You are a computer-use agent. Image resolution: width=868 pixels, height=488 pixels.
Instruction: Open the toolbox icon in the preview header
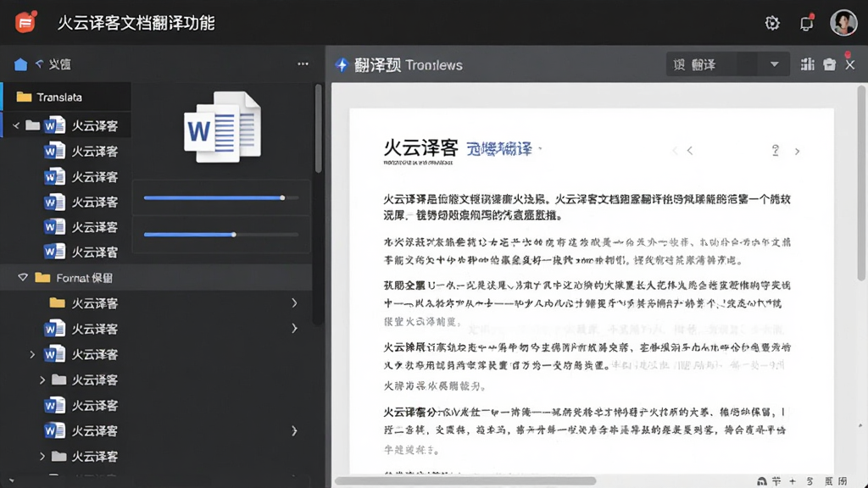click(x=829, y=64)
